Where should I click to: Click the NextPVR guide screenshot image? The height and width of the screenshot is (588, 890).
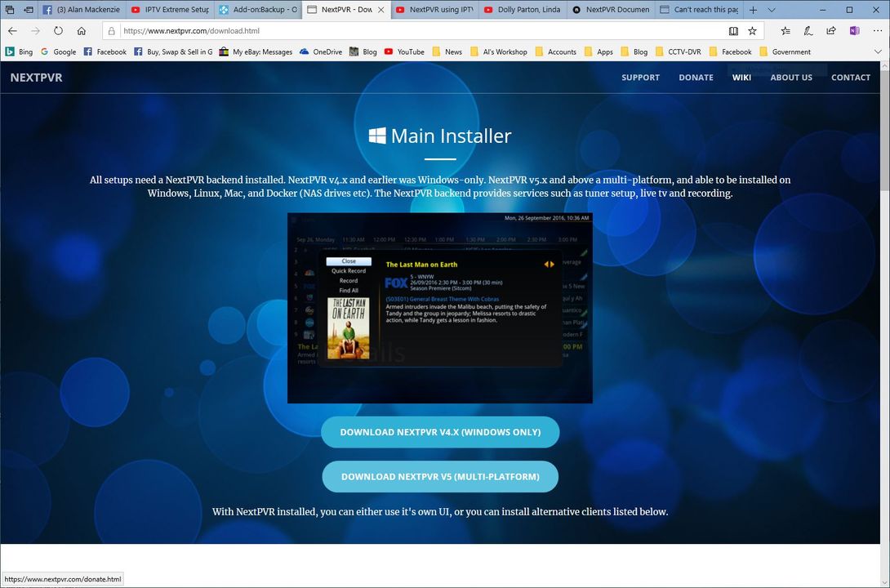click(x=439, y=308)
